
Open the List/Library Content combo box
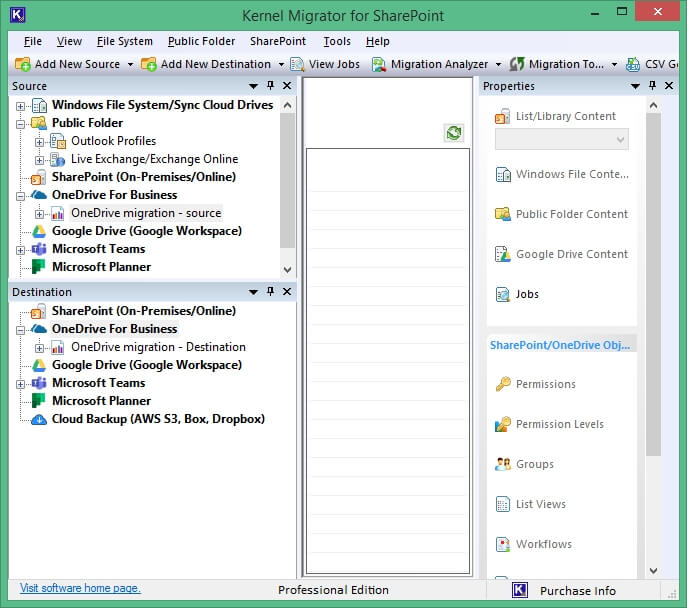point(562,140)
